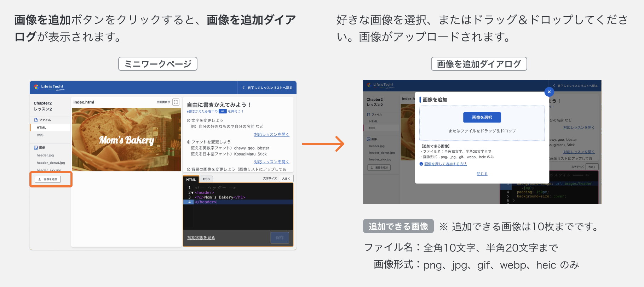Click the 大きく font size button in the mini work page
Screen dimensions: 644x287
pos(286,179)
